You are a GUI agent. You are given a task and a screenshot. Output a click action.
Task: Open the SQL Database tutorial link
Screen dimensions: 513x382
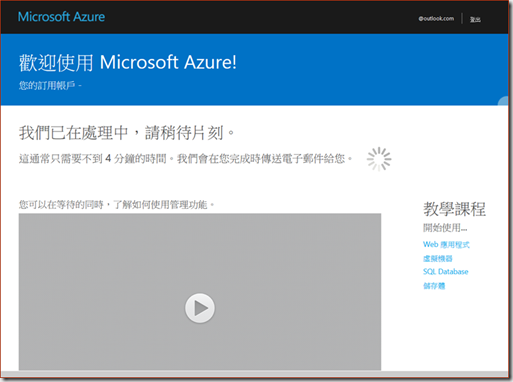coord(445,272)
